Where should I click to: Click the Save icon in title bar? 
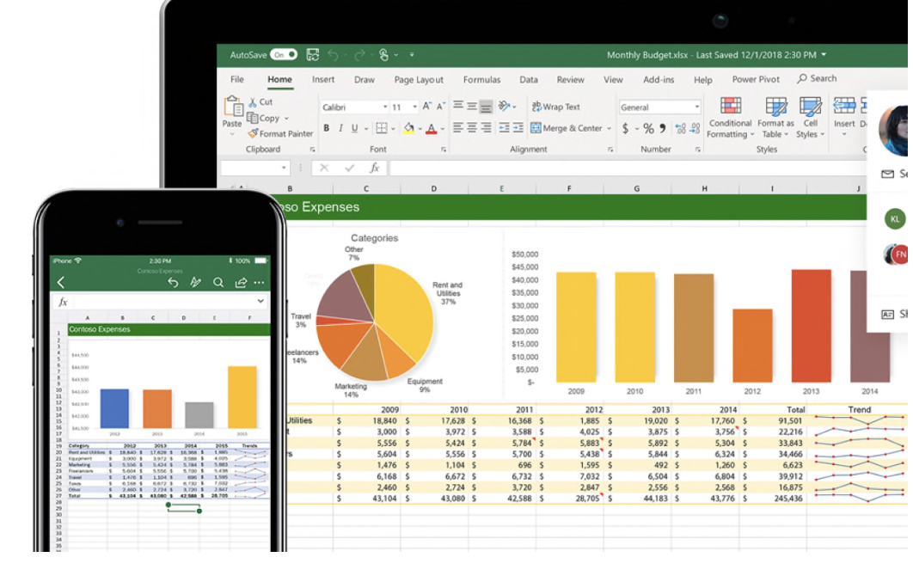pyautogui.click(x=313, y=55)
